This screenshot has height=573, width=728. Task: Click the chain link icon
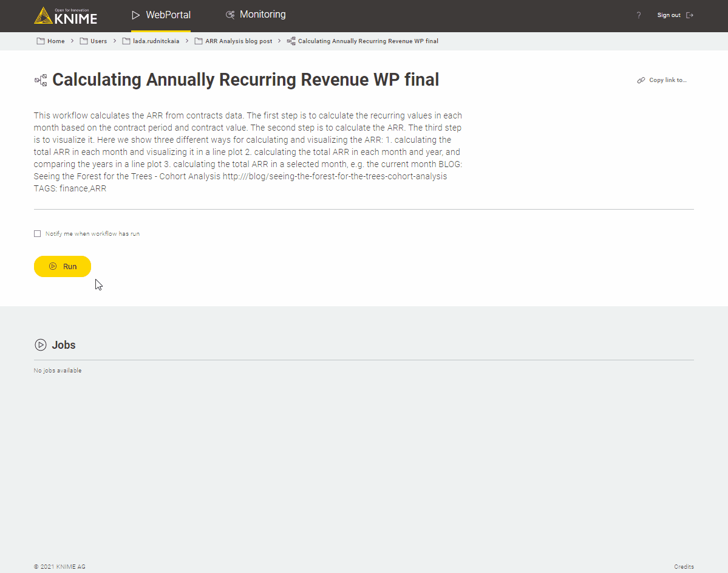click(641, 80)
